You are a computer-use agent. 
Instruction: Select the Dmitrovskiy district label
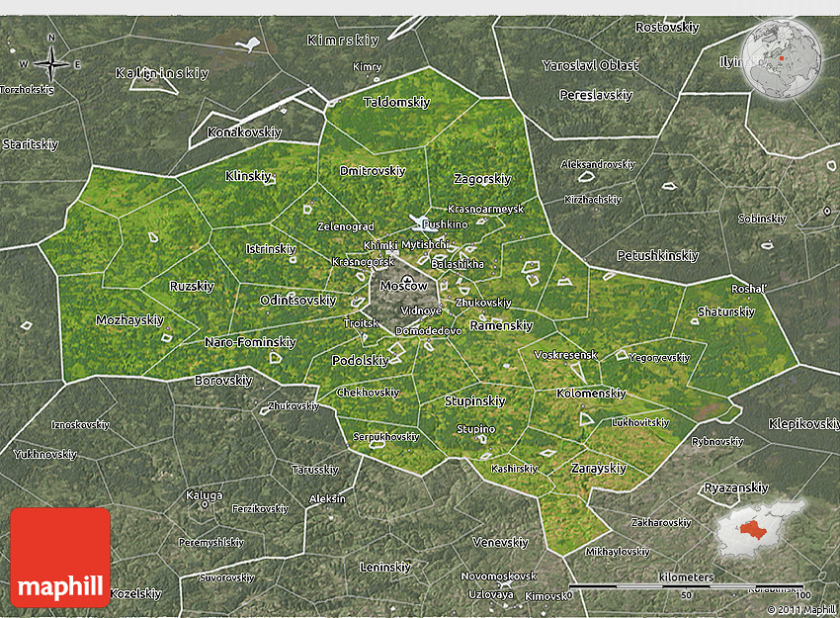(x=372, y=170)
